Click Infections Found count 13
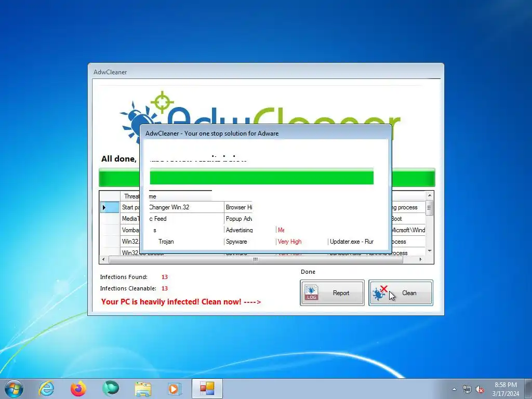The height and width of the screenshot is (399, 532). [x=165, y=277]
